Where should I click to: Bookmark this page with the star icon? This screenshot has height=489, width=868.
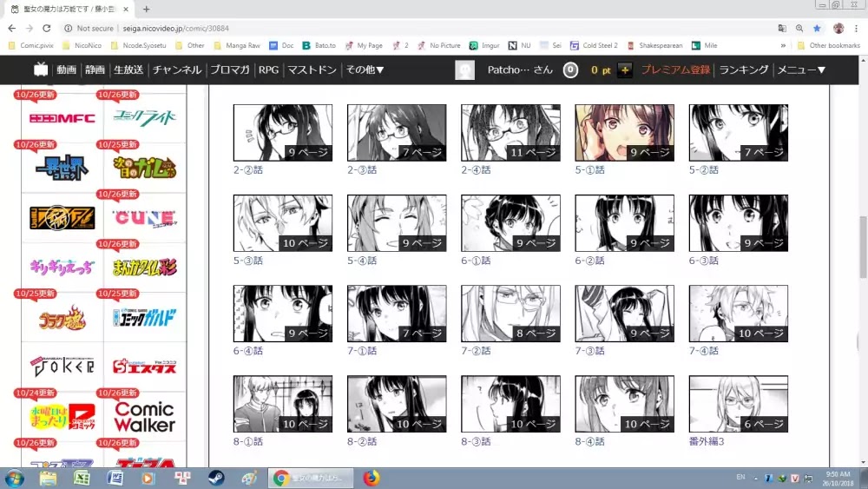click(816, 28)
